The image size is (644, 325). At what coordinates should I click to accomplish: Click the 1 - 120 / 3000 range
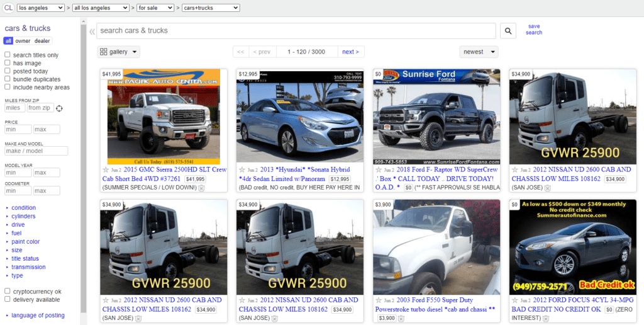tap(306, 52)
